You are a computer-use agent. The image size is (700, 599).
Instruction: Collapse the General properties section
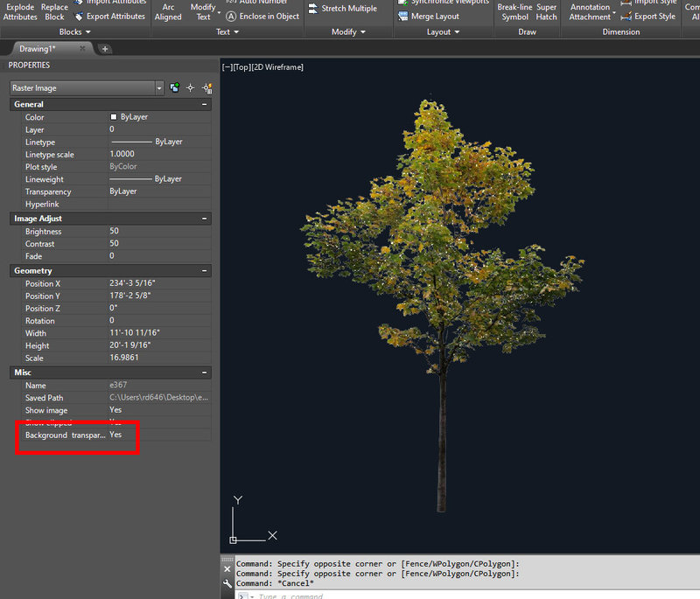click(x=205, y=104)
